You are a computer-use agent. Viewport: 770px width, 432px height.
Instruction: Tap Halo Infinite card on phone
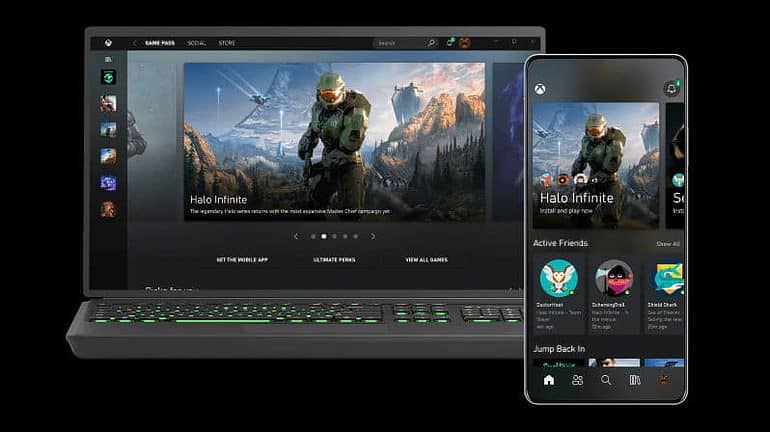pyautogui.click(x=596, y=165)
